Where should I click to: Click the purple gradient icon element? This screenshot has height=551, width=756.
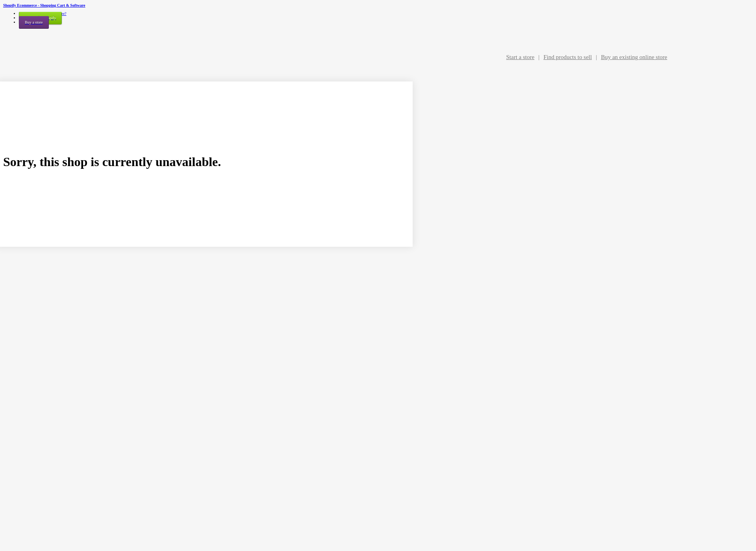pos(33,22)
